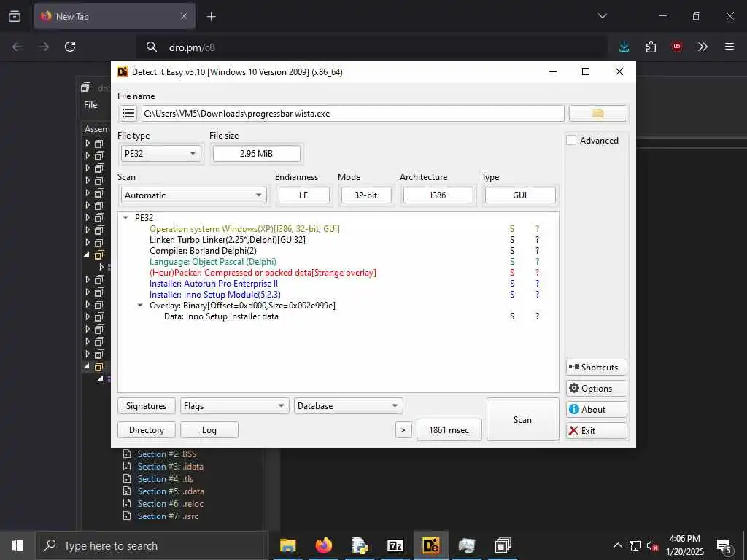Open 7-Zip from the taskbar
747x560 pixels.
point(395,545)
